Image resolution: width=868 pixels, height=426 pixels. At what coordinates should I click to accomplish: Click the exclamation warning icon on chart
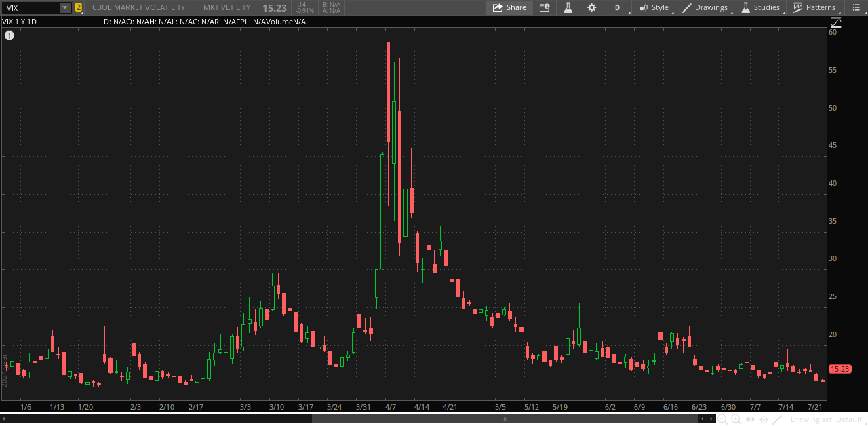click(x=9, y=35)
